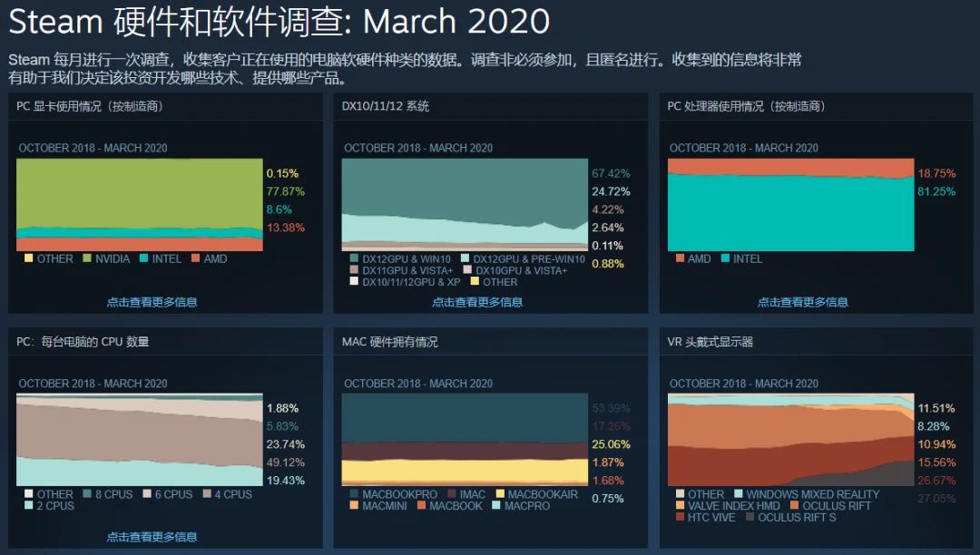Select the IMAC legend swatch
The width and height of the screenshot is (980, 555).
pyautogui.click(x=452, y=494)
